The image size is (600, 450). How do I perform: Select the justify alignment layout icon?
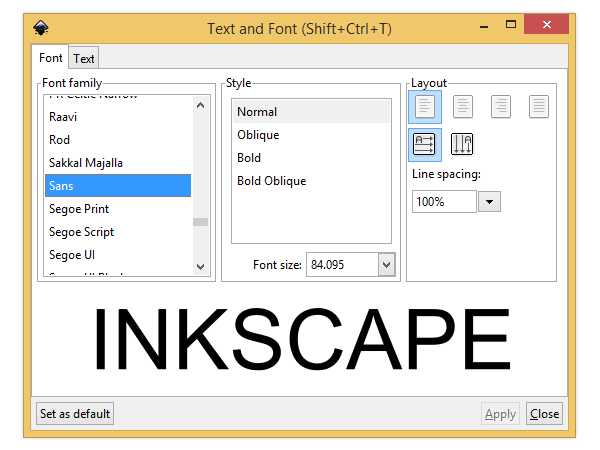539,107
